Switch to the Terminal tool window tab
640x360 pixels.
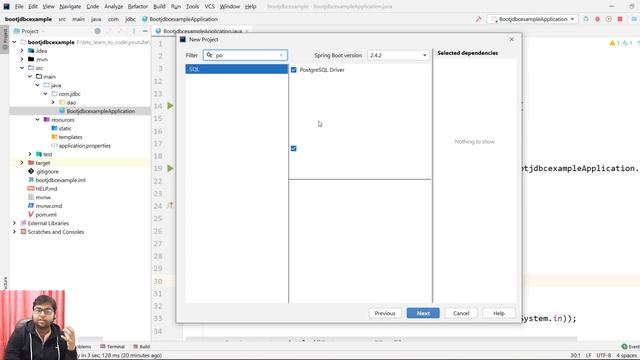[x=112, y=346]
